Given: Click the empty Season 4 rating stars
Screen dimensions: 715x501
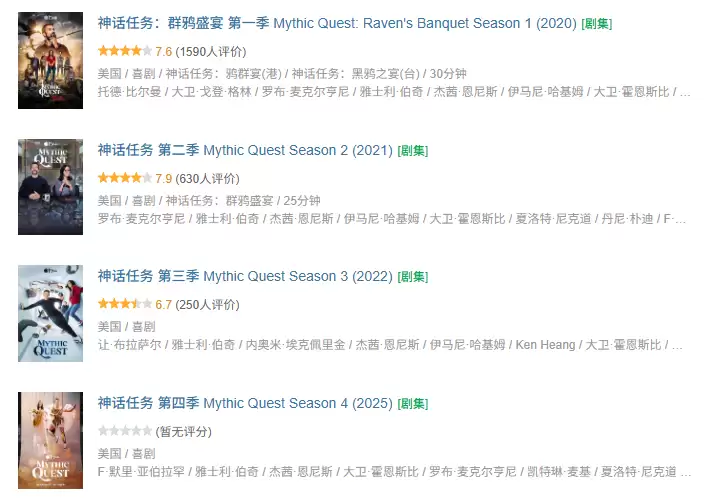Looking at the screenshot, I should [125, 431].
